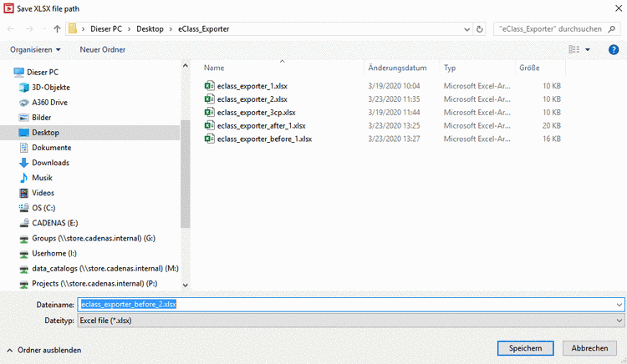
Task: Create a new folder with Neuer Ordner
Action: (x=102, y=49)
